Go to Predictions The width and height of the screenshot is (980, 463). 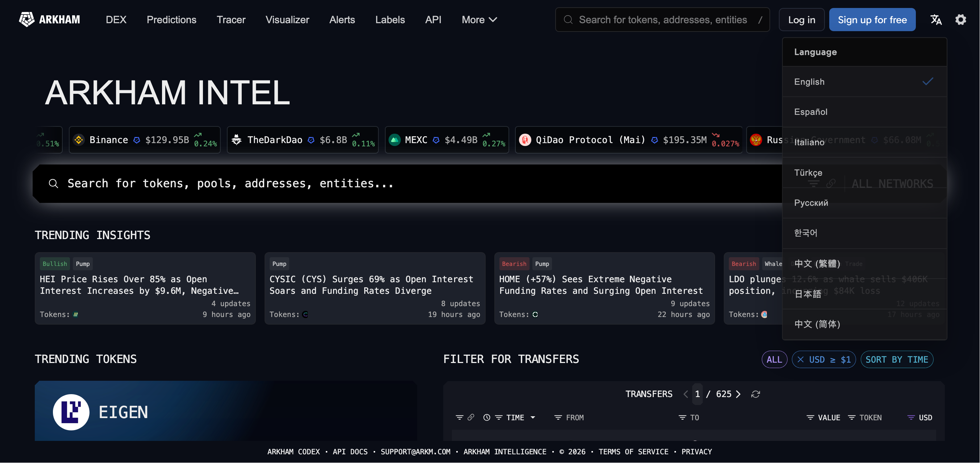(171, 20)
